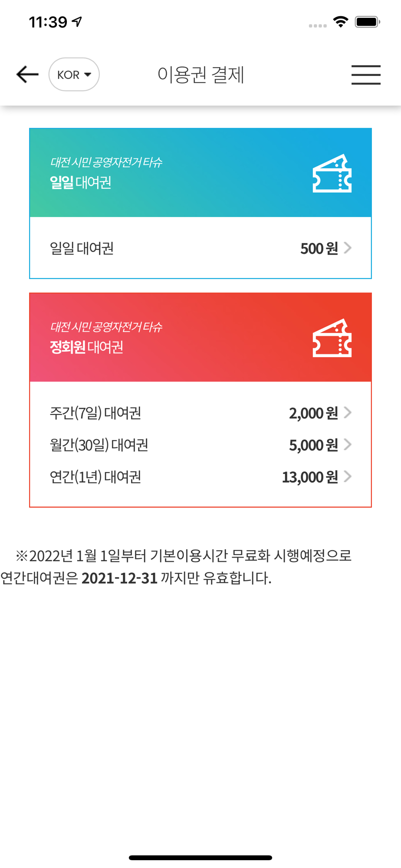Tap the chevron next to 5,000 원

point(348,444)
